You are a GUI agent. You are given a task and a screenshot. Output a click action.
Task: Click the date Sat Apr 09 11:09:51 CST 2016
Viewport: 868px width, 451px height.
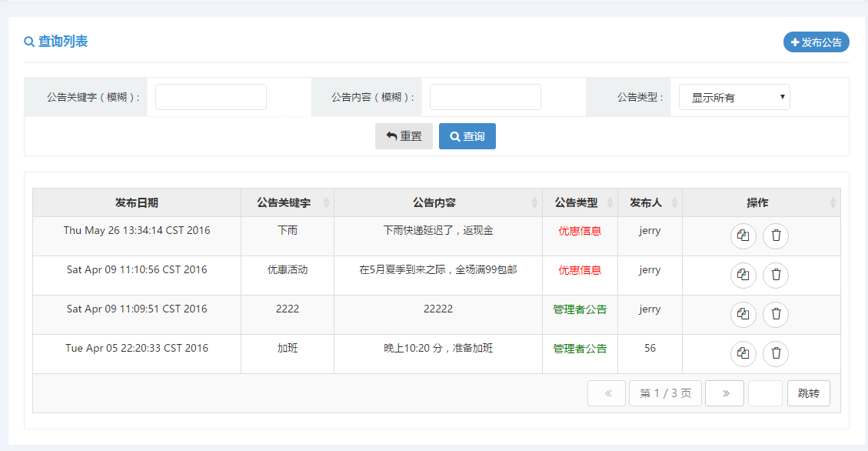click(x=137, y=309)
